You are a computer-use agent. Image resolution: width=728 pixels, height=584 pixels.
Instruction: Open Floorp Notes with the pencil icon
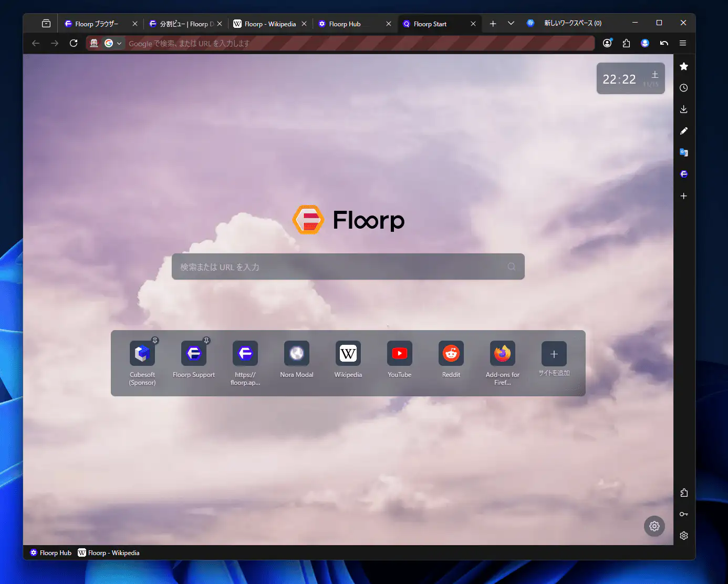tap(684, 131)
